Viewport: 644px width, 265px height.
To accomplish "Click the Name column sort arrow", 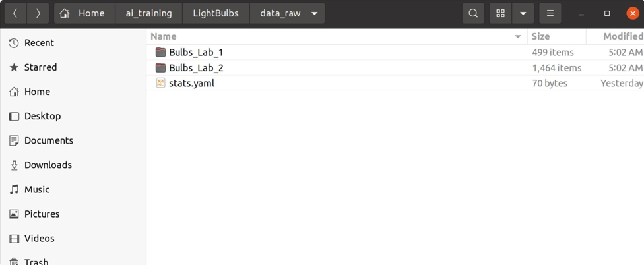I will pyautogui.click(x=518, y=37).
